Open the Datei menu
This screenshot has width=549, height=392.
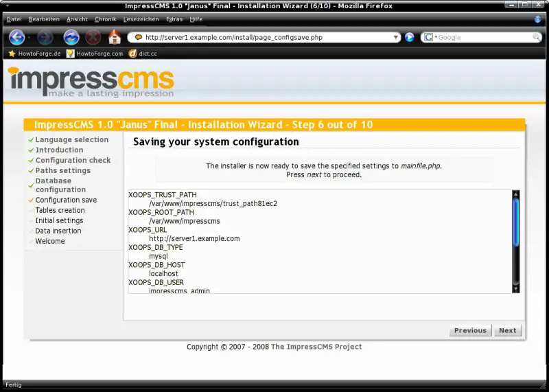(14, 19)
